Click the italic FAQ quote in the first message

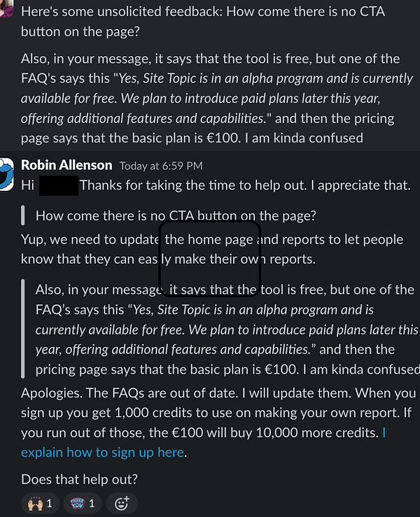click(x=217, y=98)
